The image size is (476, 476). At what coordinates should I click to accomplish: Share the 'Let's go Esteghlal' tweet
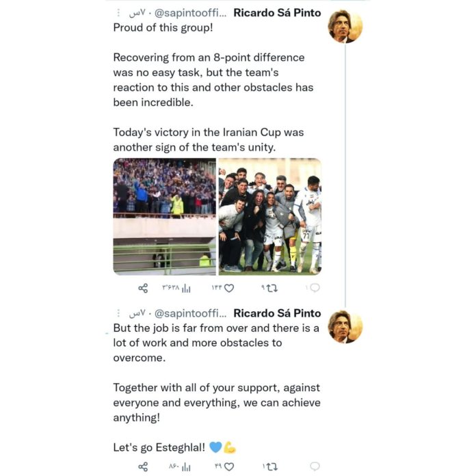pos(143,466)
